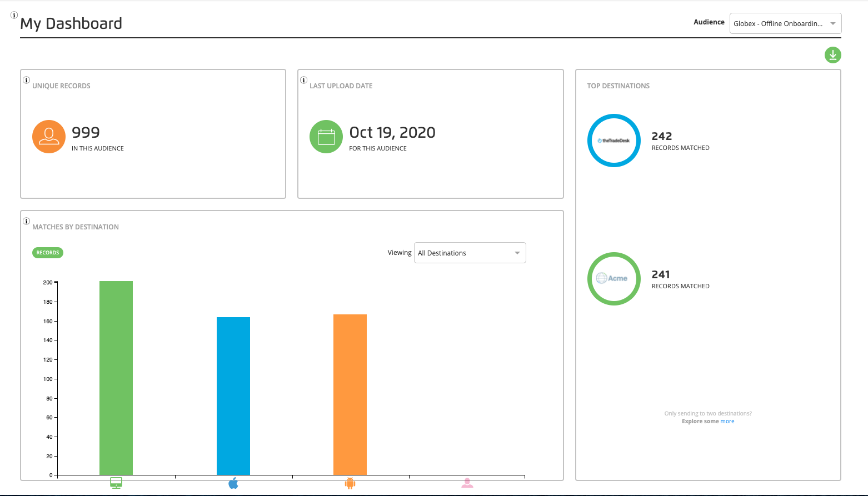This screenshot has width=868, height=496.
Task: Click the 242 records matched value
Action: (662, 136)
